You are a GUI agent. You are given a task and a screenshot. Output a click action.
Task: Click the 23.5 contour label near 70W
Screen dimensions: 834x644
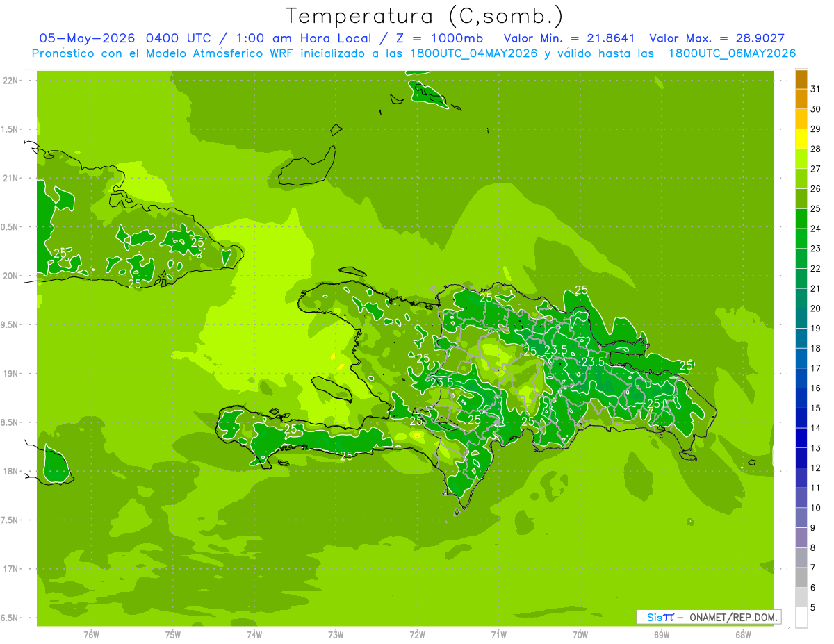pos(593,362)
